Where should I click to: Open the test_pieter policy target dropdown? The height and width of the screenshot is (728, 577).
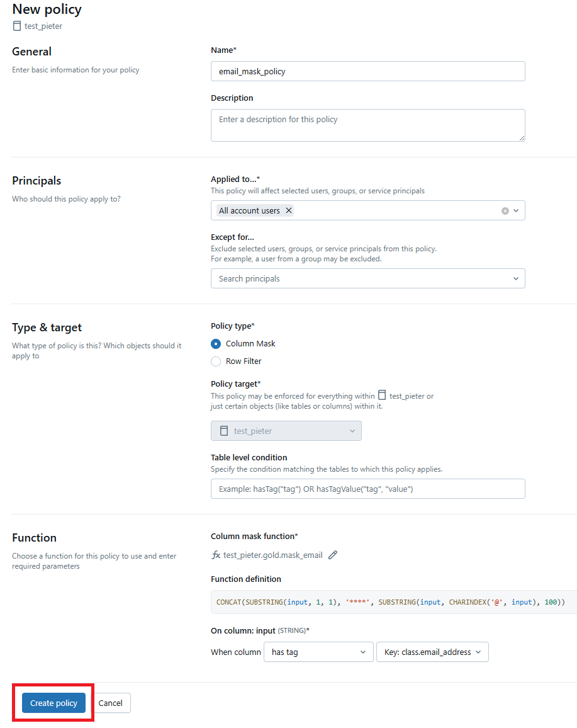(286, 431)
